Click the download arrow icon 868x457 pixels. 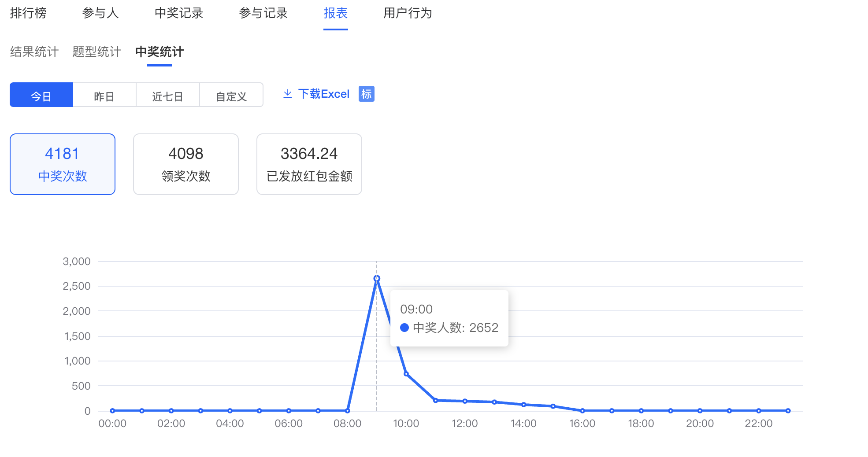coord(288,94)
